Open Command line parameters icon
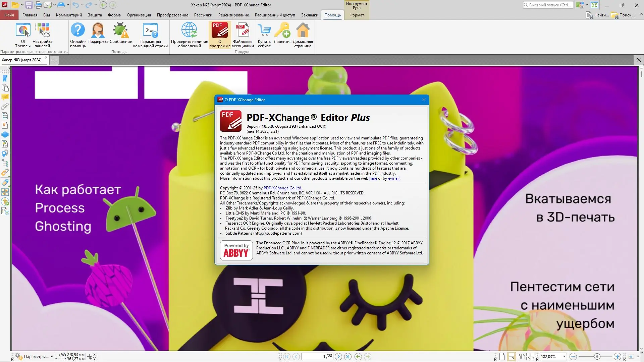 (150, 31)
